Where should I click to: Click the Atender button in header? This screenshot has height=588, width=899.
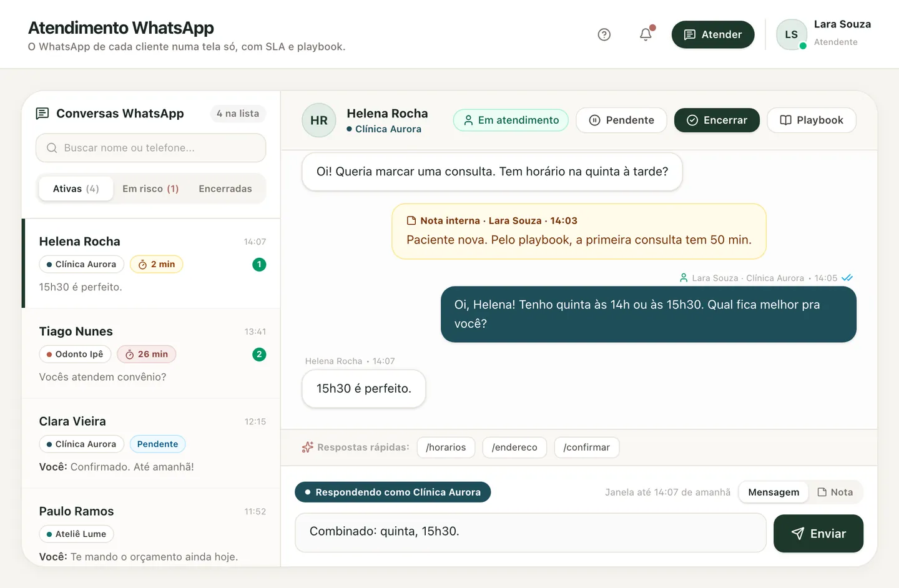713,34
